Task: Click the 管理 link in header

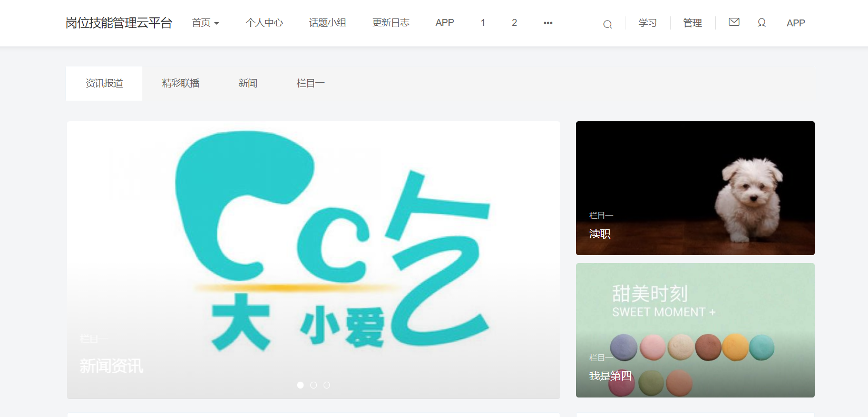Action: point(692,23)
